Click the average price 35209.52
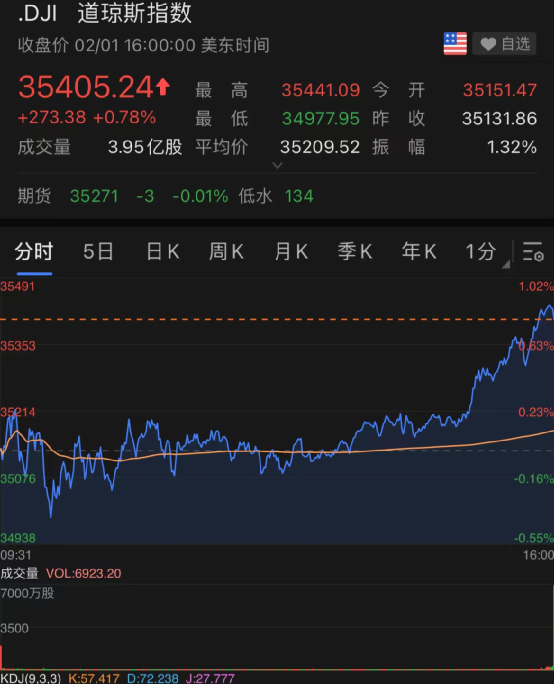The image size is (554, 684). tap(320, 147)
